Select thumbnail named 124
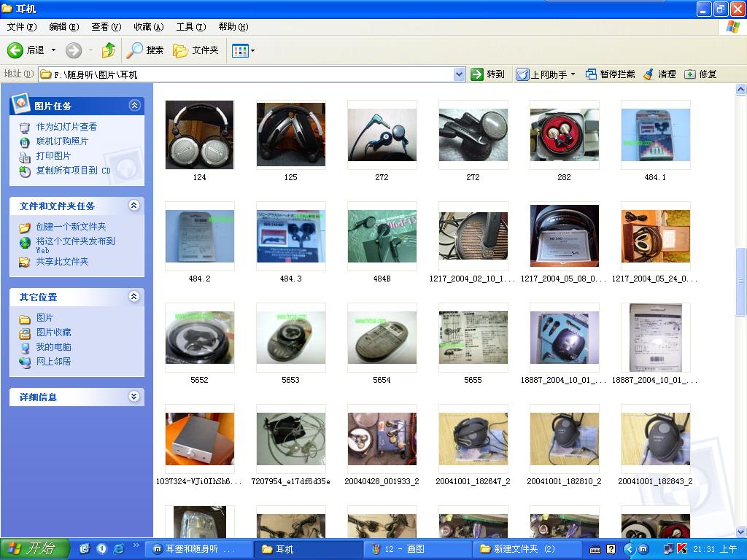The width and height of the screenshot is (747, 560). [x=200, y=135]
